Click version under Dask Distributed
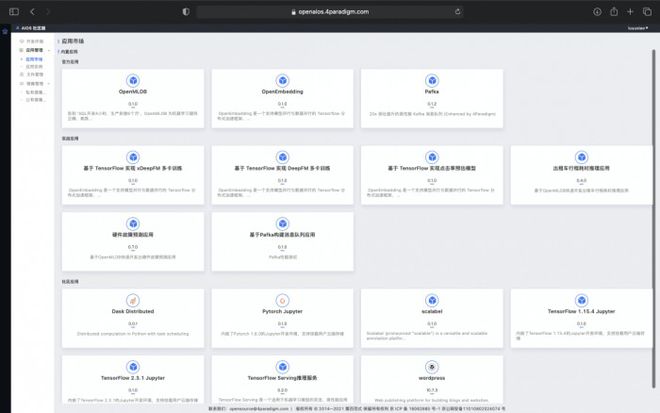Viewport: 660px width, 413px height. pyautogui.click(x=133, y=324)
